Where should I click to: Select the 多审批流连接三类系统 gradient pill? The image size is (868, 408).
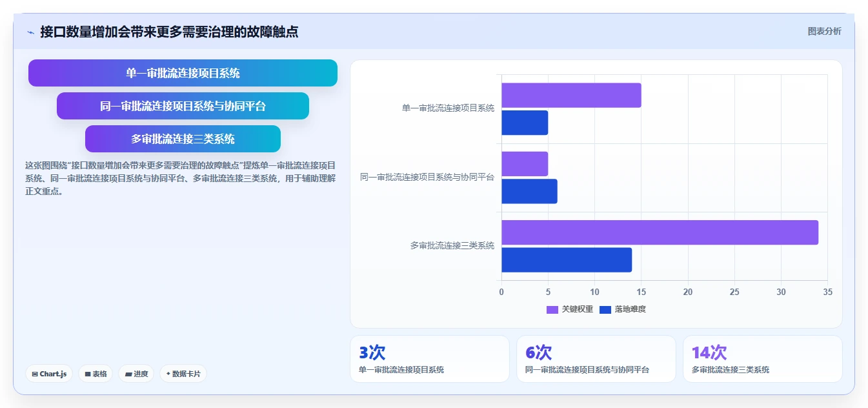click(x=183, y=139)
